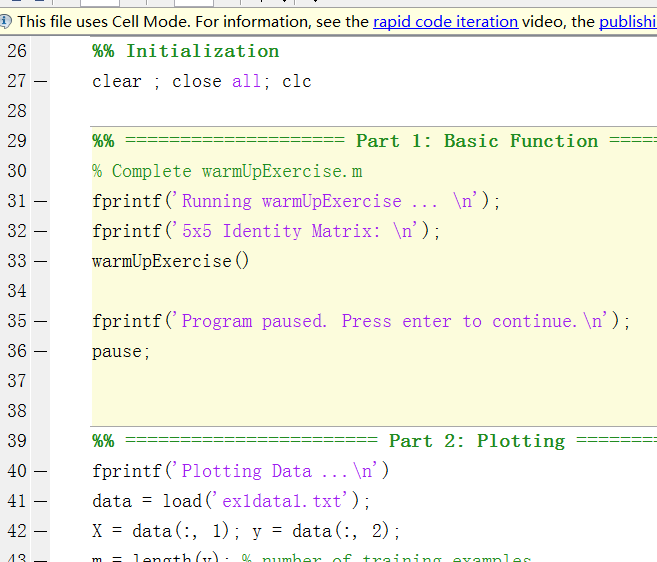657x562 pixels.
Task: Add breakpoint at line 41 load statement
Action: [x=40, y=502]
